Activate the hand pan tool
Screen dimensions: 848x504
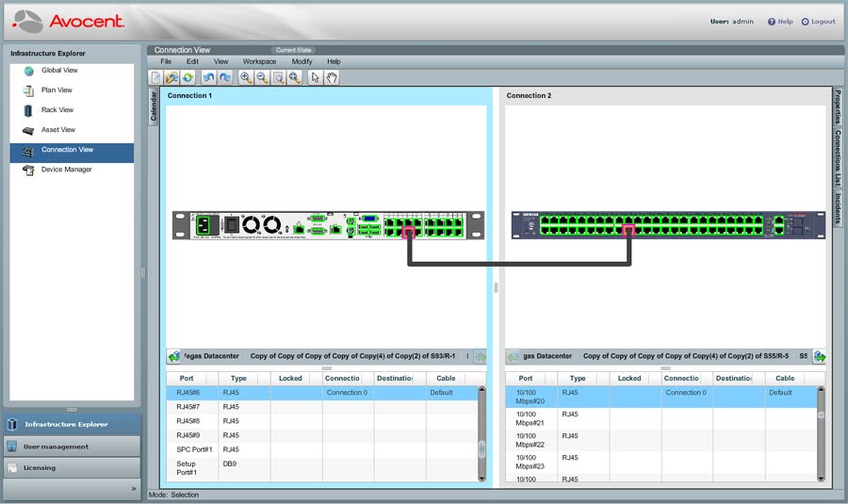(x=332, y=77)
